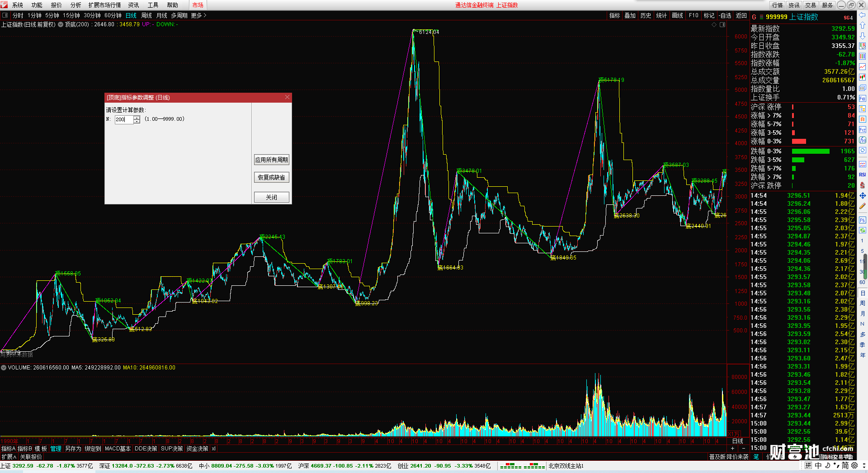Click the plus zoom button near 日线
Screen dimensions: 868x473
coord(733,449)
